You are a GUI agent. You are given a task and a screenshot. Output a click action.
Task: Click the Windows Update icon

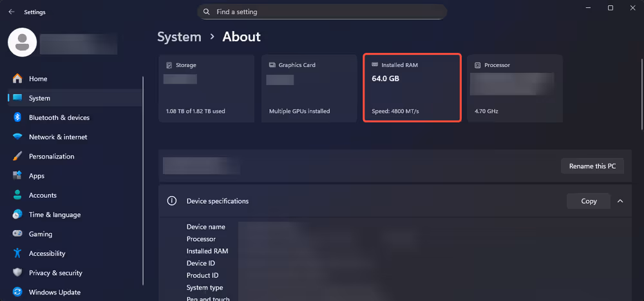(17, 292)
